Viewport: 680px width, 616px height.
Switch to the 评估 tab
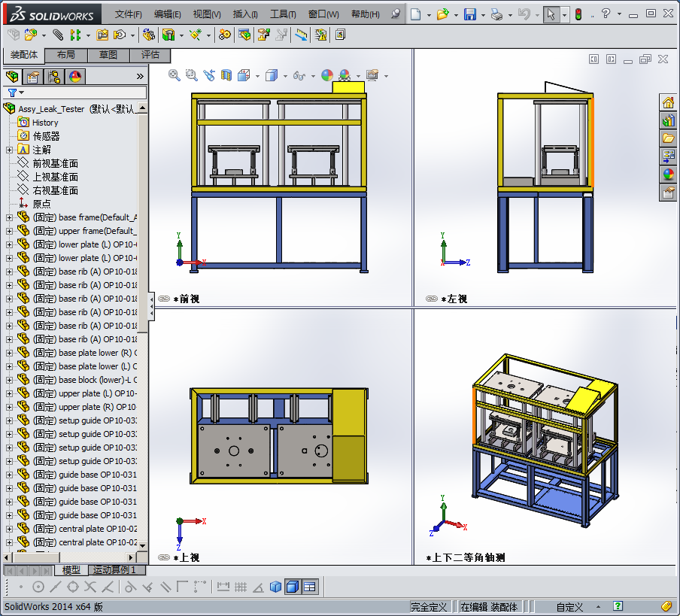150,55
